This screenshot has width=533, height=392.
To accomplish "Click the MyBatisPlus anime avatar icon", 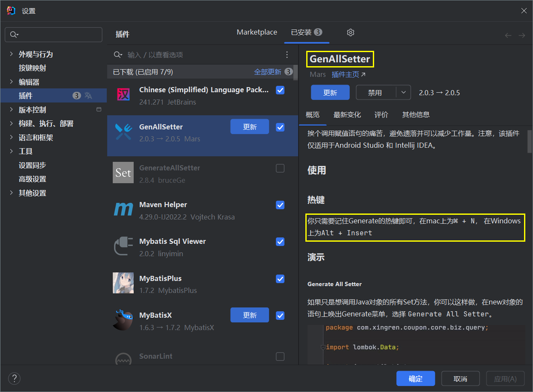I will pyautogui.click(x=123, y=283).
